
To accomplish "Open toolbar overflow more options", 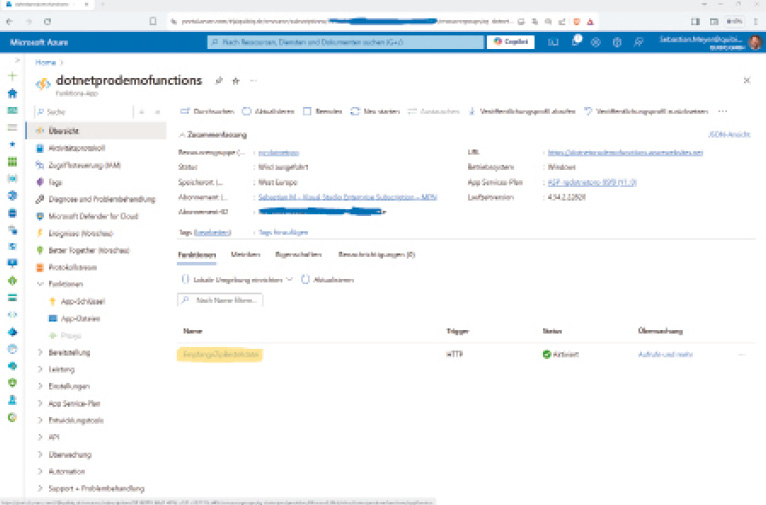I will (723, 111).
